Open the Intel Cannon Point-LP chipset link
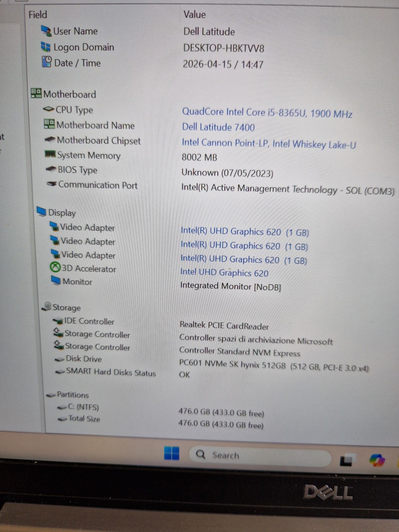This screenshot has width=399, height=532. pos(269,143)
